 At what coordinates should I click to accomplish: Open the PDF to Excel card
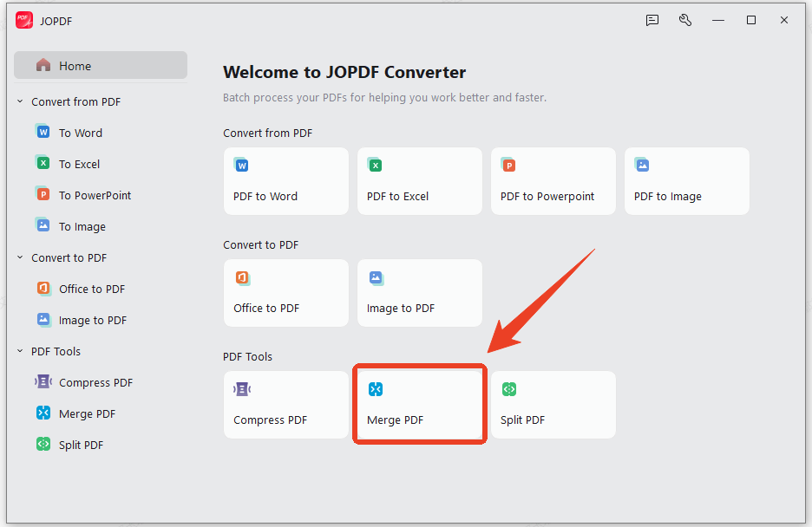420,181
